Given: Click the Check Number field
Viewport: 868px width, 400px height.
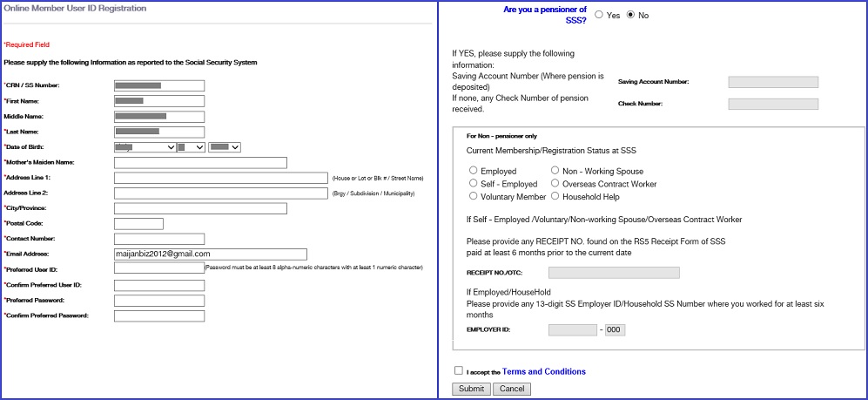Looking at the screenshot, I should click(773, 105).
